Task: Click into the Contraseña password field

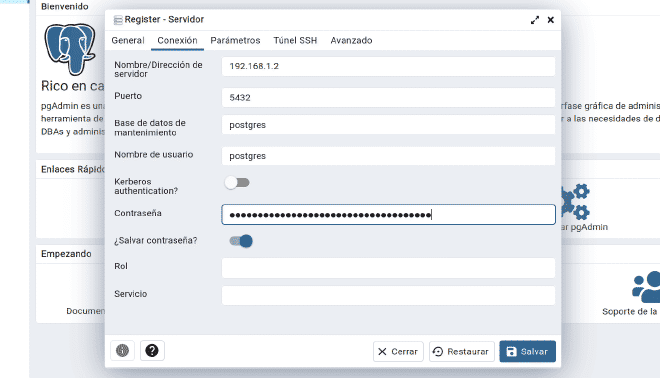Action: point(388,215)
